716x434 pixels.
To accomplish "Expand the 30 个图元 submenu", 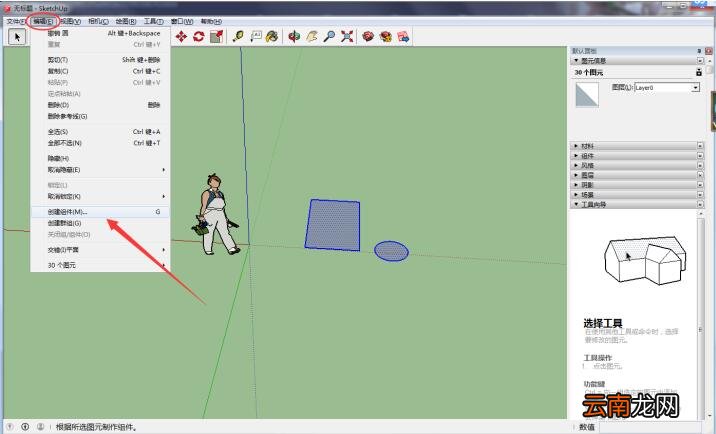I will tap(100, 265).
